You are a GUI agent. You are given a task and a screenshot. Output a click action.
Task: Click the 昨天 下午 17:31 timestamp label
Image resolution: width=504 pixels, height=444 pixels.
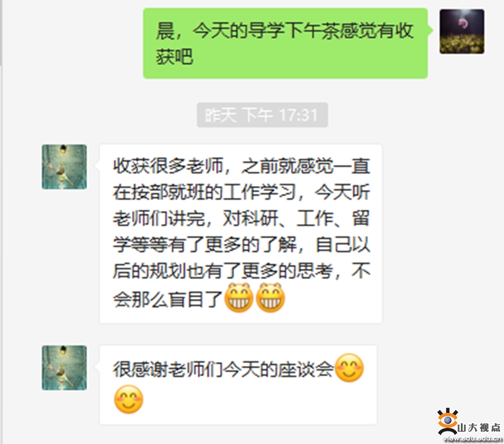(x=262, y=115)
